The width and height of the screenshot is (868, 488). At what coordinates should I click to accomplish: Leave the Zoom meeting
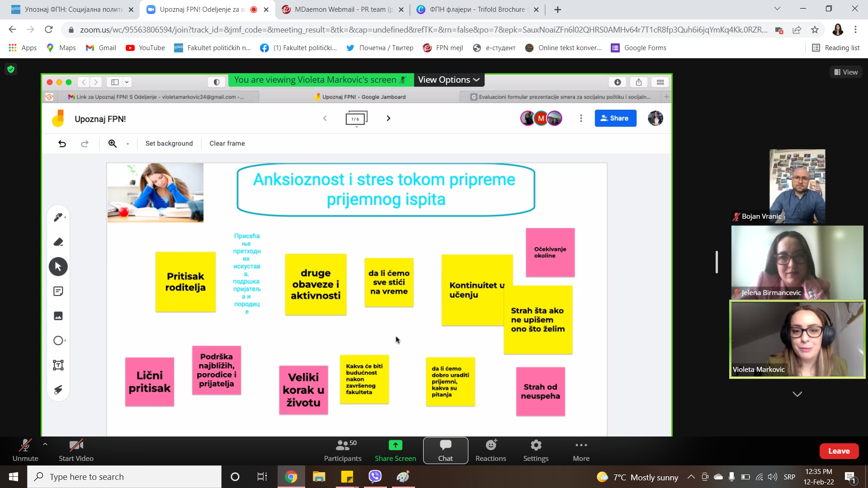coord(839,451)
